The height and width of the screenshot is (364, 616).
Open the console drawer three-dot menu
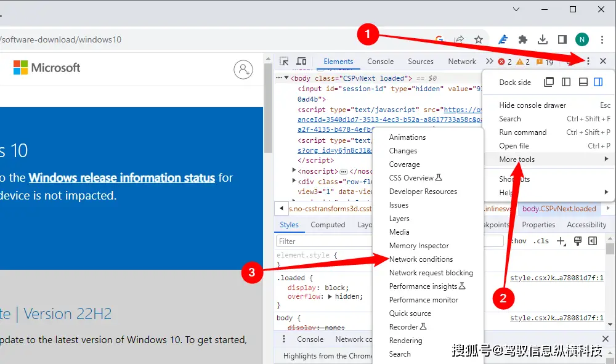284,339
